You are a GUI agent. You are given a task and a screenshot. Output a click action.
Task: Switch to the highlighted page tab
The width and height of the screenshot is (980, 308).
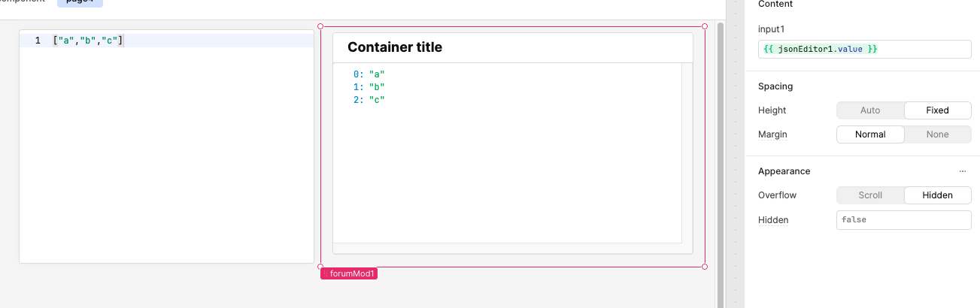pos(80,2)
